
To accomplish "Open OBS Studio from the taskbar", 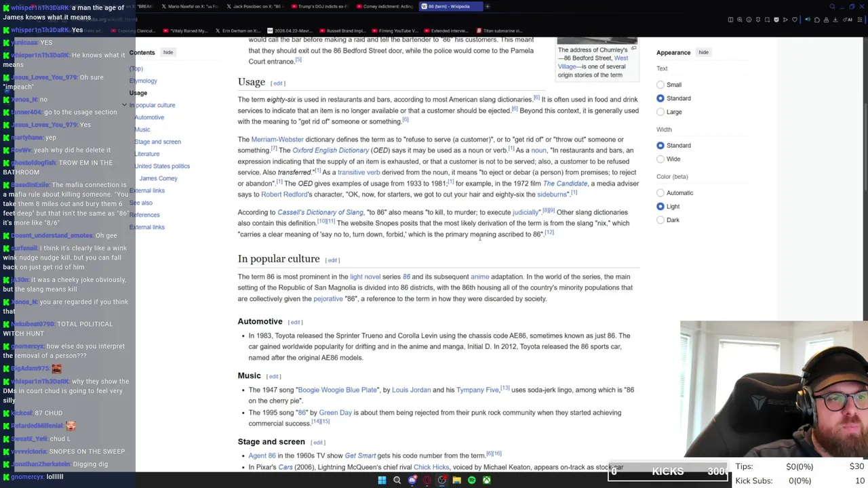I will [442, 480].
